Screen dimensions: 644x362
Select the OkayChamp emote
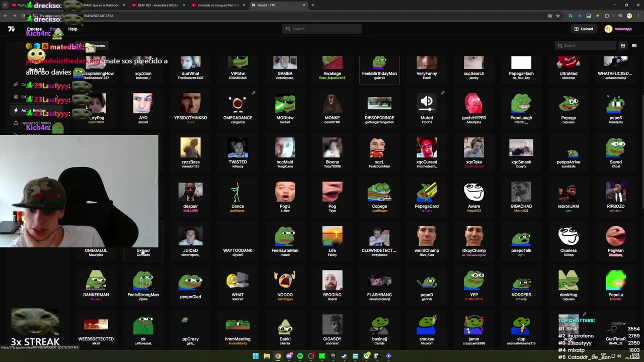click(474, 241)
